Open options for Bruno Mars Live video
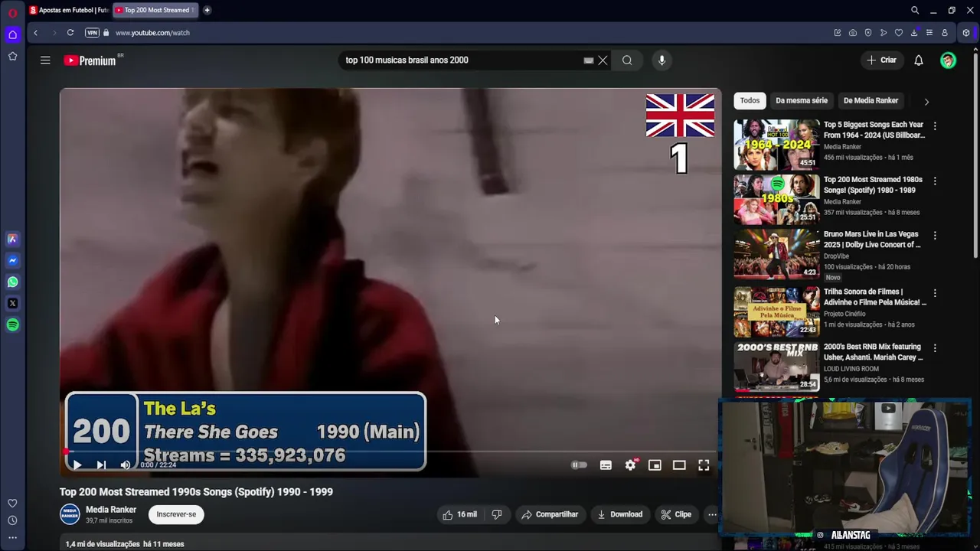 [935, 235]
